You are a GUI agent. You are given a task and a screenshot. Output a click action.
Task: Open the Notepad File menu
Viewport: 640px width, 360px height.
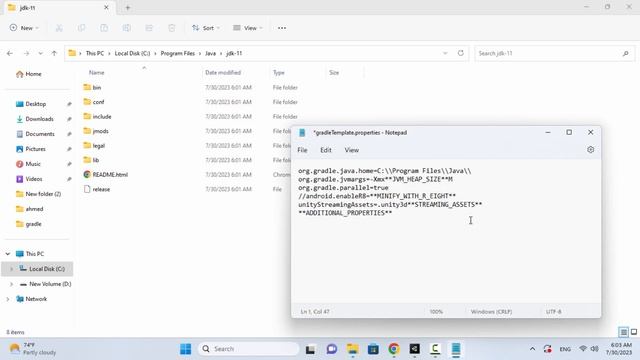302,150
